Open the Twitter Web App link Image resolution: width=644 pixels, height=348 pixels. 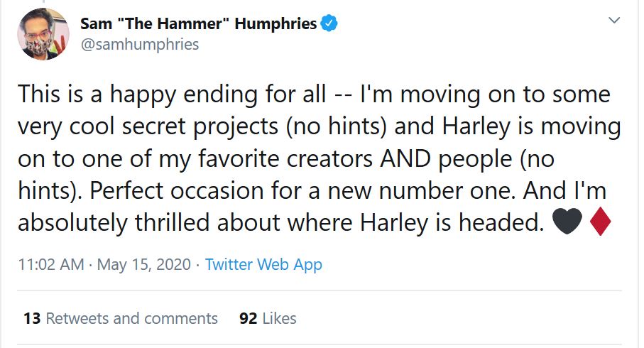coord(263,265)
